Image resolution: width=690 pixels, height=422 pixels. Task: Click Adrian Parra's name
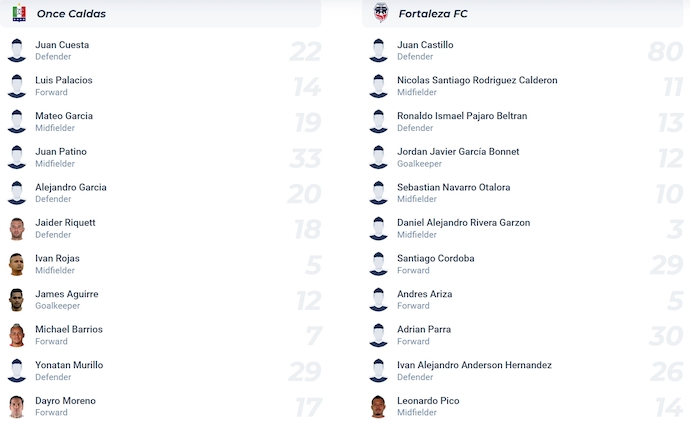[424, 329]
